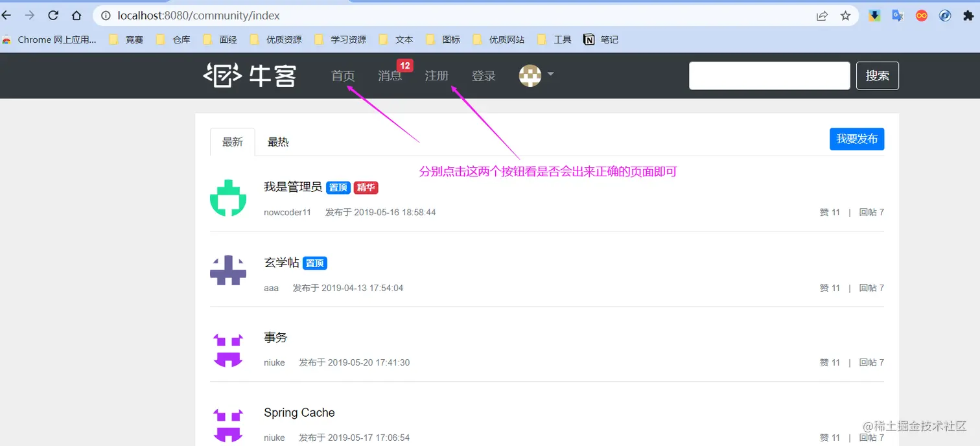Click the browser forward arrow
980x446 pixels.
click(x=29, y=15)
